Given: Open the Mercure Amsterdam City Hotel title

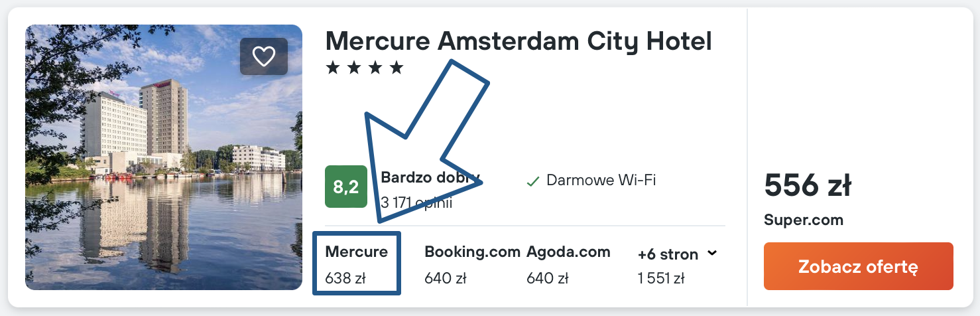Looking at the screenshot, I should click(519, 41).
